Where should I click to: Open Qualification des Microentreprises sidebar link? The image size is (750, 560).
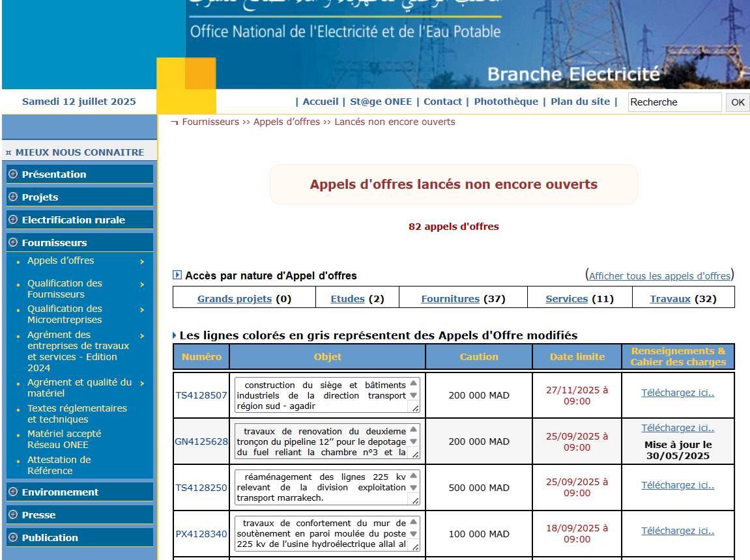point(65,314)
